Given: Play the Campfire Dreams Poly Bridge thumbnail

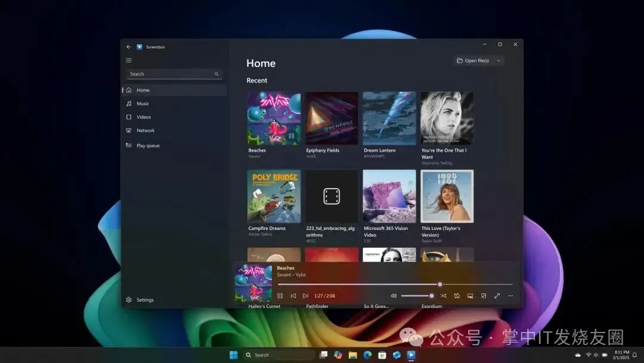Looking at the screenshot, I should (x=274, y=196).
